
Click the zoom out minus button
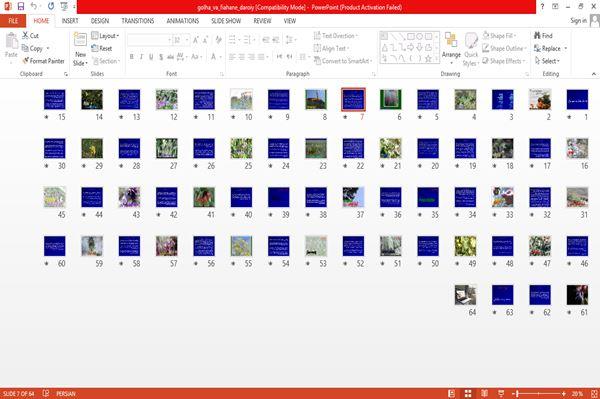[514, 393]
